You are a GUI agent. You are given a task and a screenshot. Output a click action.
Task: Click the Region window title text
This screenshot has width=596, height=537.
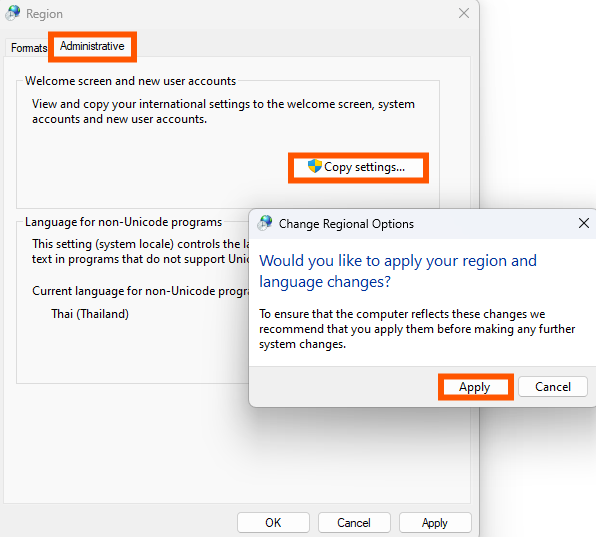click(44, 14)
